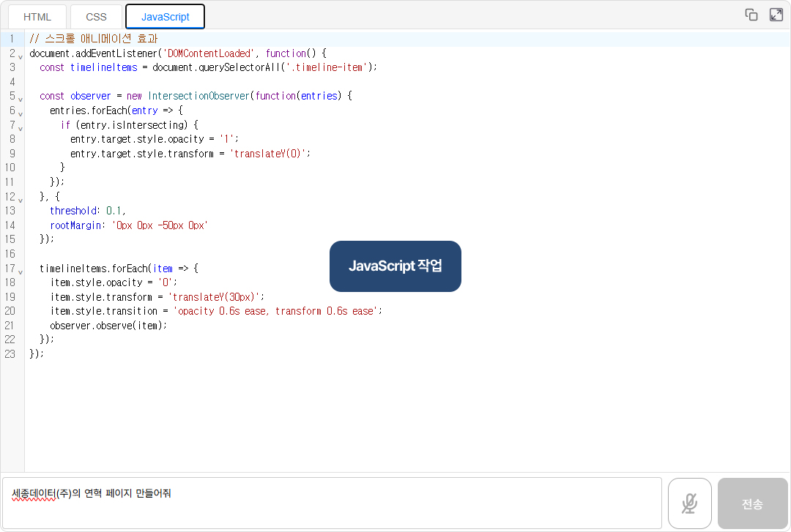
Task: Click line number 13 in the gutter
Action: (11, 211)
